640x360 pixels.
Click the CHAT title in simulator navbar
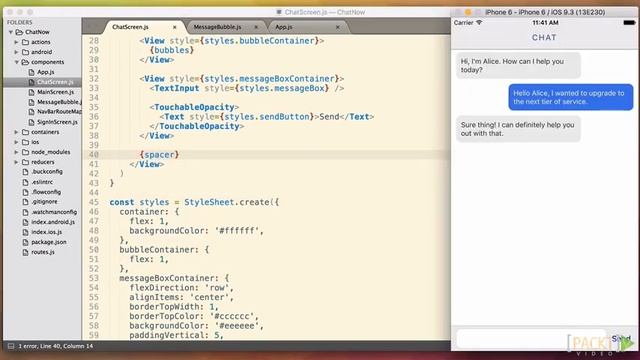click(544, 38)
